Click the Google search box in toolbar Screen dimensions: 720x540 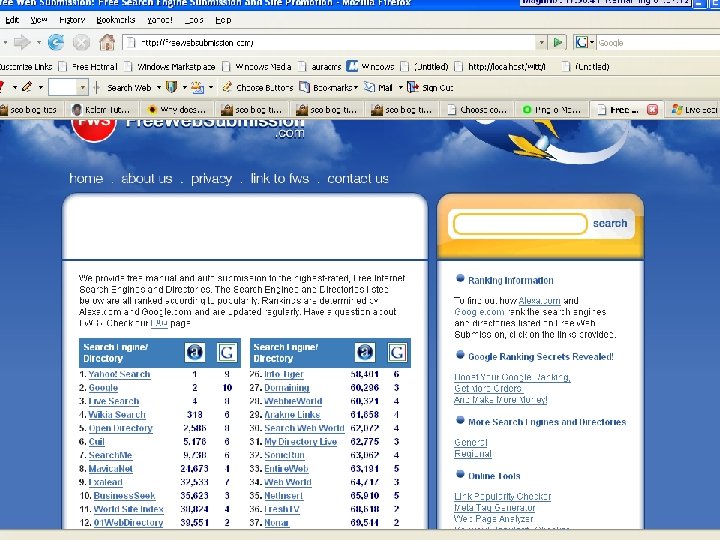(x=658, y=43)
